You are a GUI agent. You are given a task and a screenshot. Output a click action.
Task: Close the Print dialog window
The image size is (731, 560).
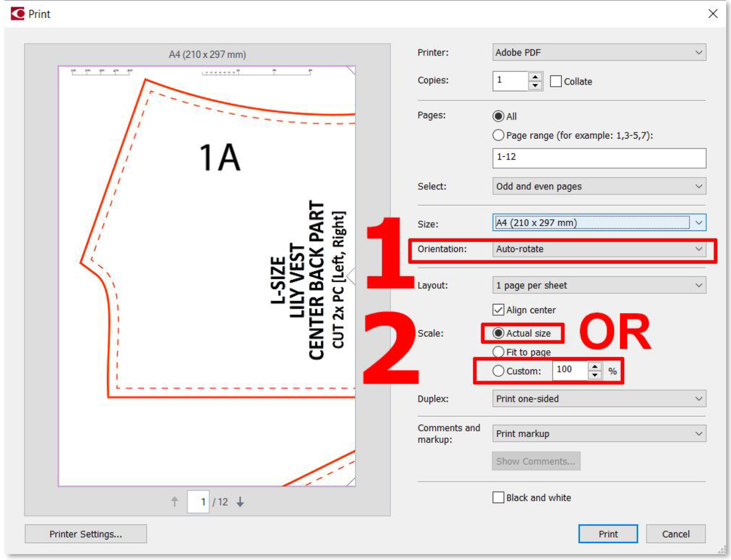tap(713, 14)
